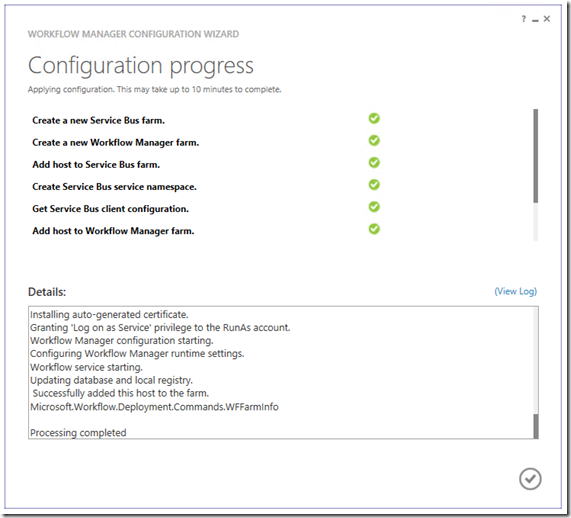Click the finish checkmark button
This screenshot has width=571, height=518.
[x=530, y=479]
